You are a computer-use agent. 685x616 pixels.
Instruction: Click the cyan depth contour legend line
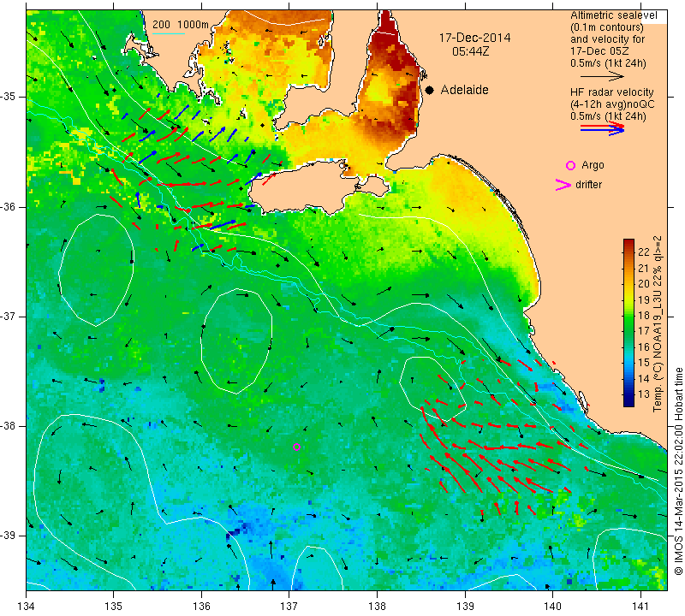[169, 33]
